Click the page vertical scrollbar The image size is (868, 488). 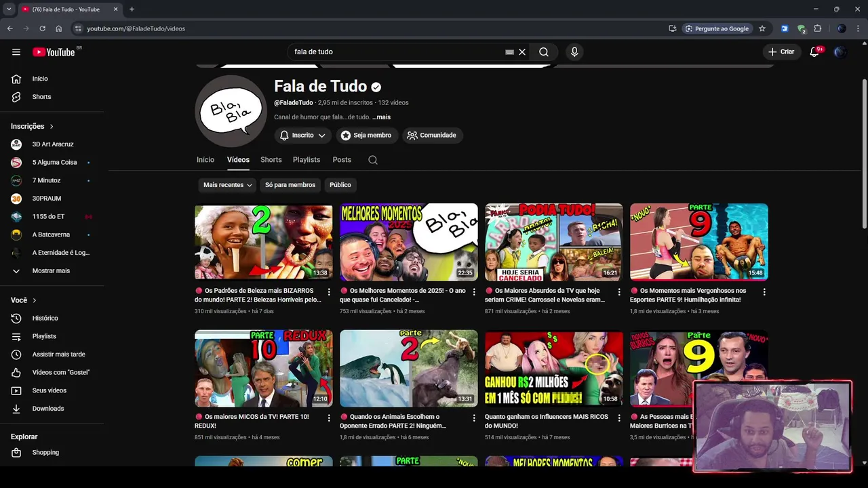pos(864,155)
